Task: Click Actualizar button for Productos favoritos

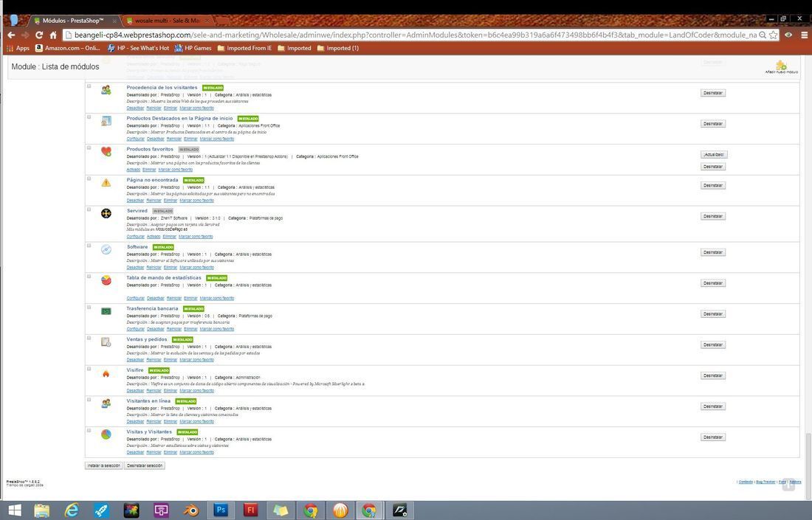Action: (714, 155)
